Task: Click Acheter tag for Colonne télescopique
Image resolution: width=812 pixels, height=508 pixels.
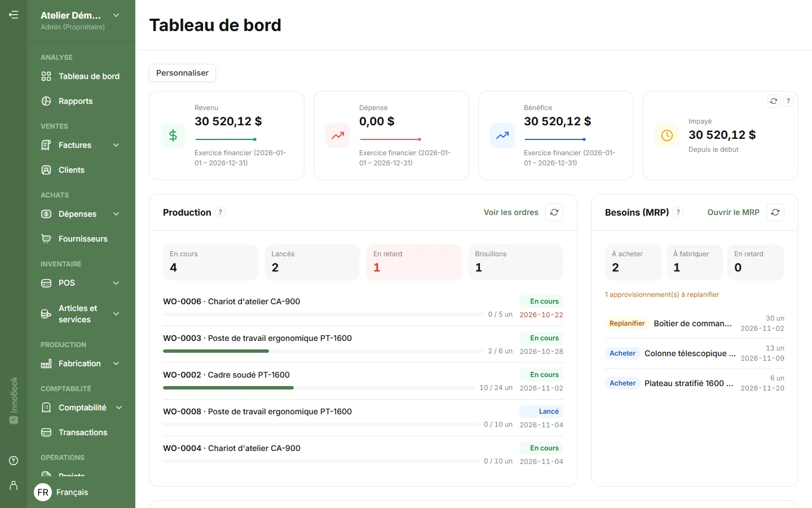Action: coord(623,353)
